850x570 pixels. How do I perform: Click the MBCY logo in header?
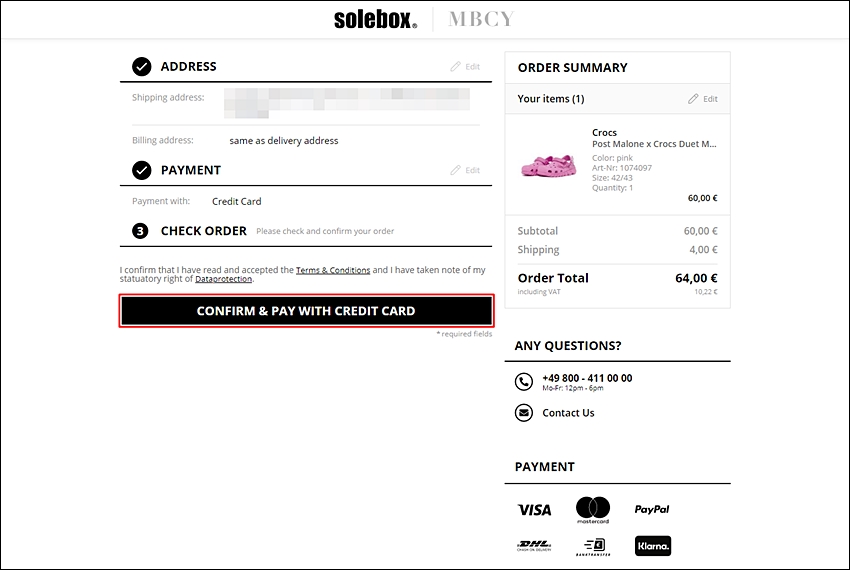coord(481,20)
